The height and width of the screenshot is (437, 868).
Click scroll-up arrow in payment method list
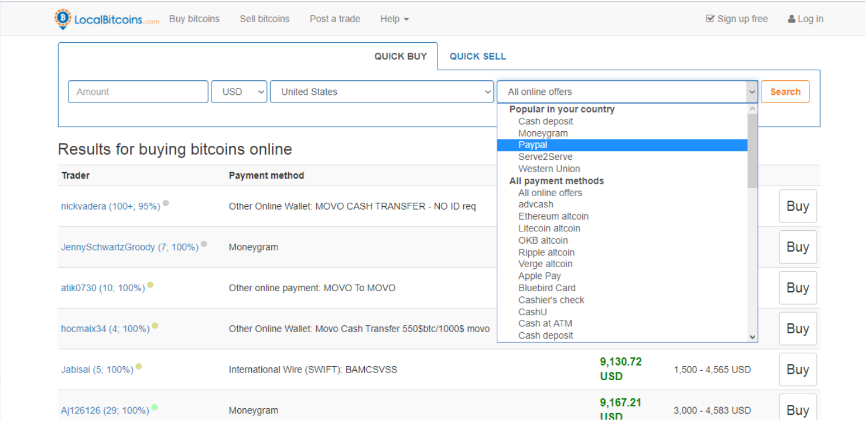click(753, 109)
